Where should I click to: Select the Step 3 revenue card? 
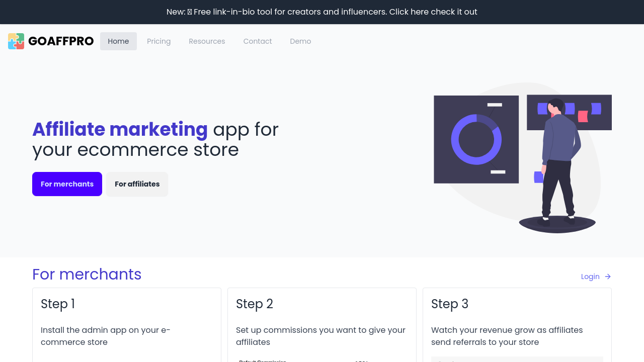[x=517, y=324]
